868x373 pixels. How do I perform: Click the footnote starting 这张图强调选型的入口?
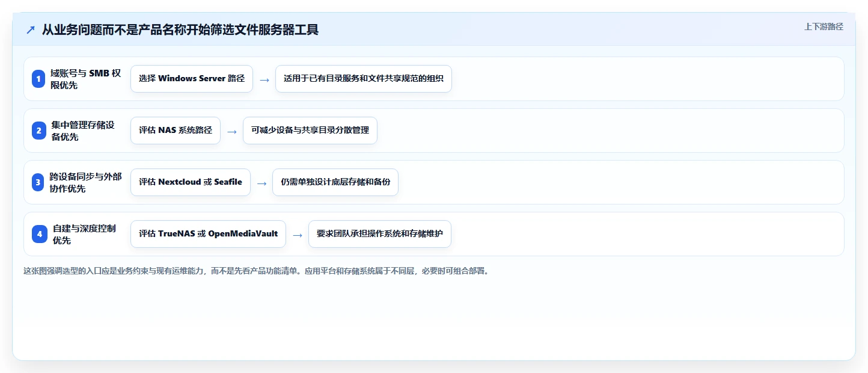(257, 271)
